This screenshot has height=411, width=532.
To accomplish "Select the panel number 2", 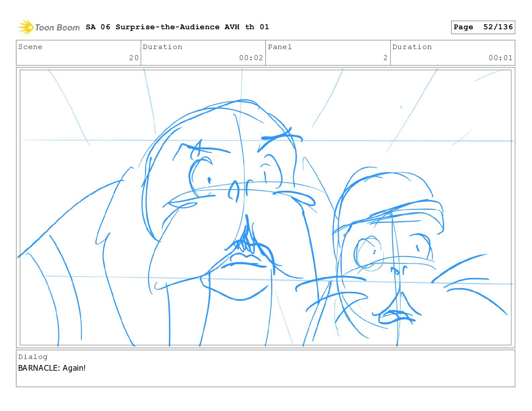I will 386,58.
